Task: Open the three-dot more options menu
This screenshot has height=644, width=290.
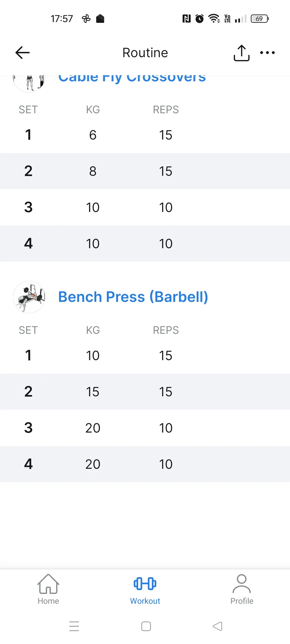Action: click(x=267, y=53)
